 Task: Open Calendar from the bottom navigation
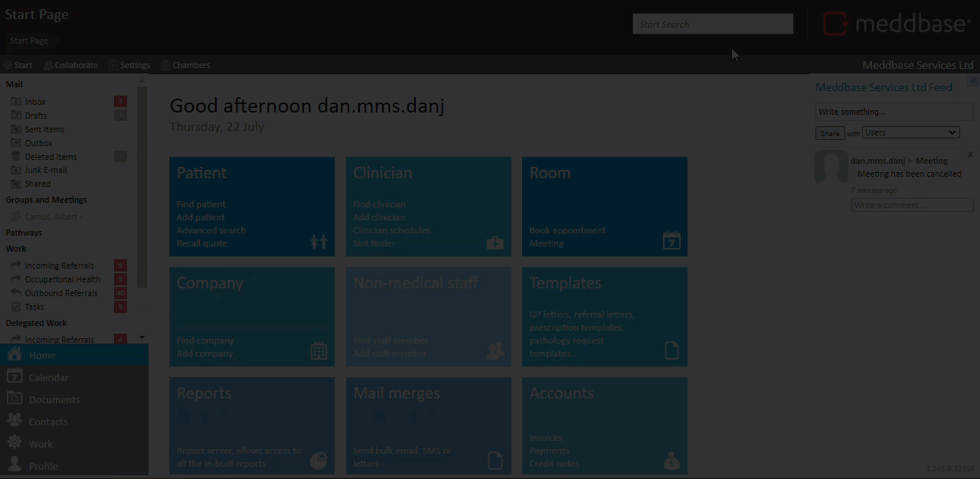click(x=48, y=377)
